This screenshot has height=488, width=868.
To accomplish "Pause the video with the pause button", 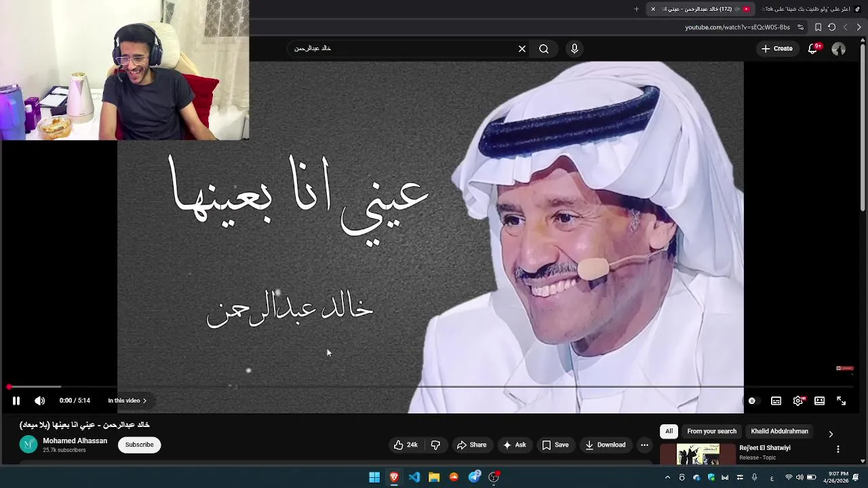I will coord(16,401).
